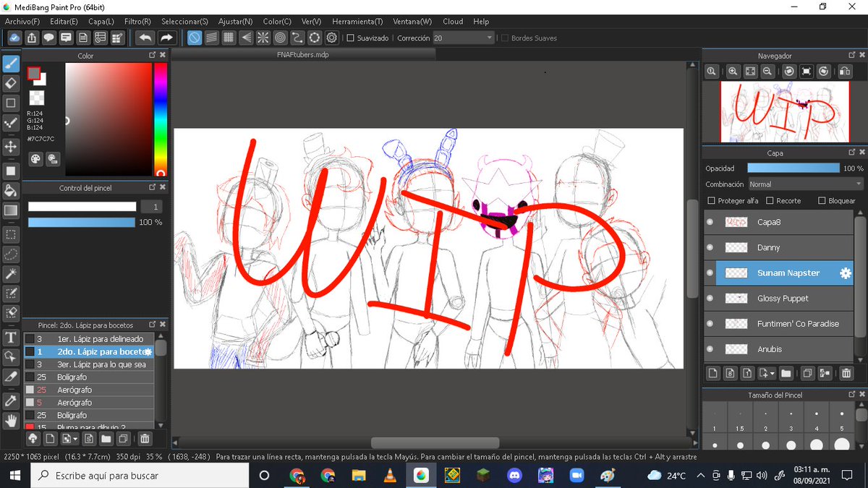Select the Move tool
Screen dimensions: 868x488
11,147
